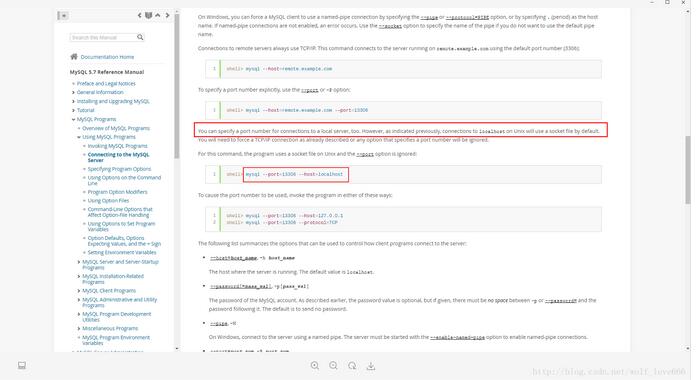
Task: Go to next manual page arrow
Action: click(167, 15)
